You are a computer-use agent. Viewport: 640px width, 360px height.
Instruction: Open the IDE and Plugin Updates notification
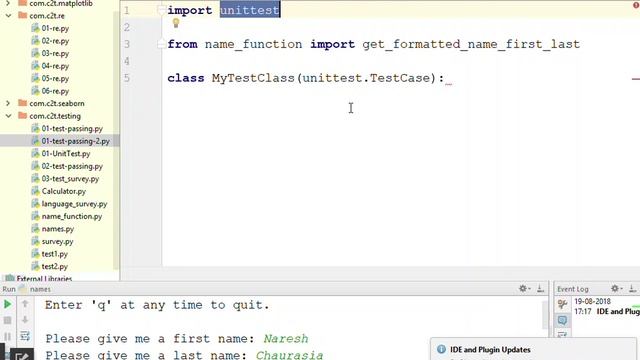pyautogui.click(x=490, y=350)
